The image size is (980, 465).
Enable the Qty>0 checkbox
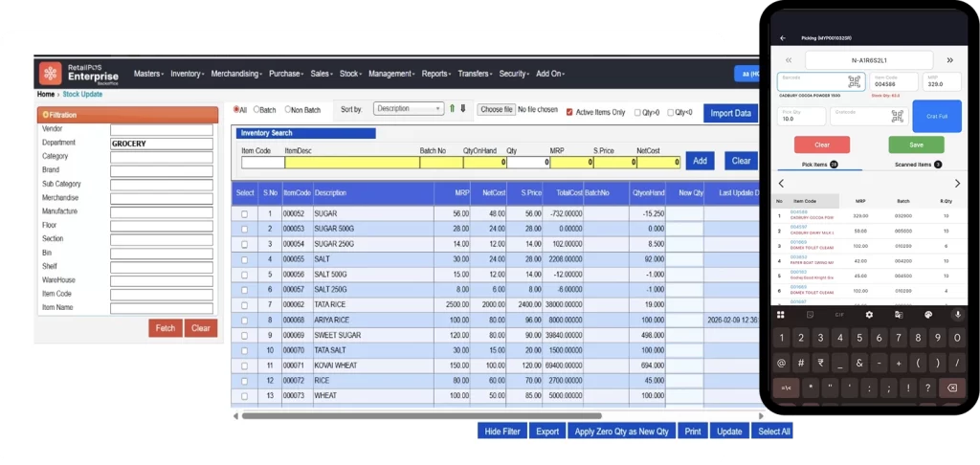(x=637, y=113)
